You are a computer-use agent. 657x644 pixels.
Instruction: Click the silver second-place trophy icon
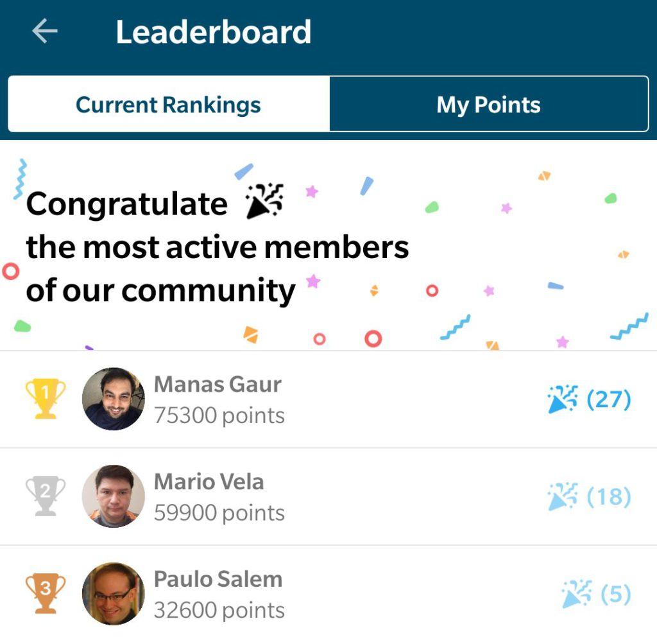(x=46, y=496)
